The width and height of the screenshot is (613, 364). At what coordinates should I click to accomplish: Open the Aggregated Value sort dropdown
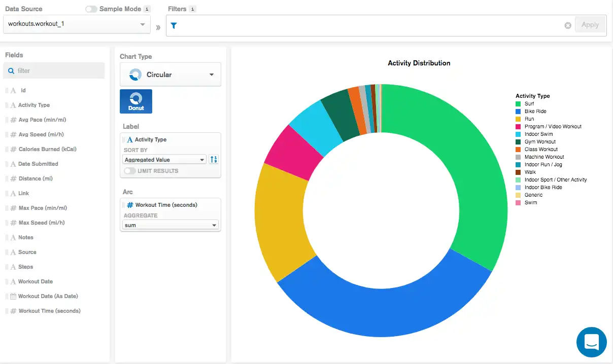point(163,159)
